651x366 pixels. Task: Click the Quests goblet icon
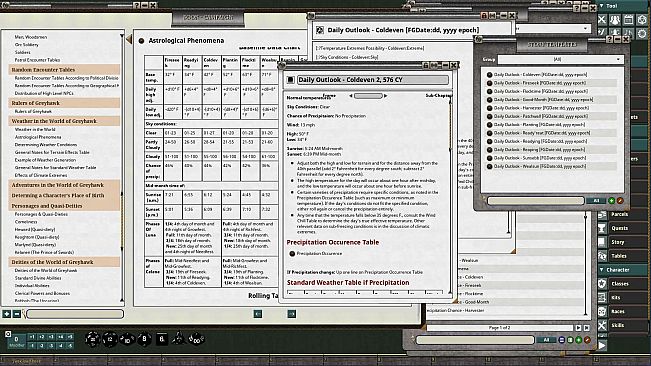(602, 228)
